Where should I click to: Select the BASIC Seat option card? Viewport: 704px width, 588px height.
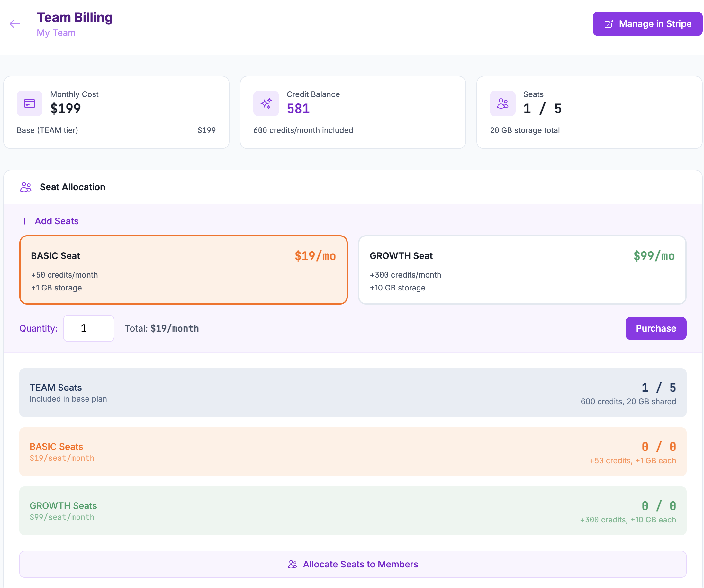183,270
